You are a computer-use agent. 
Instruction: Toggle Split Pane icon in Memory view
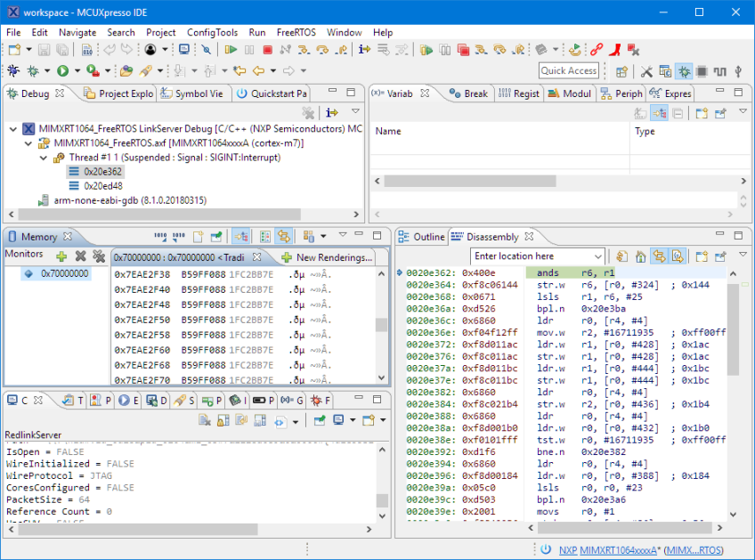(x=265, y=237)
